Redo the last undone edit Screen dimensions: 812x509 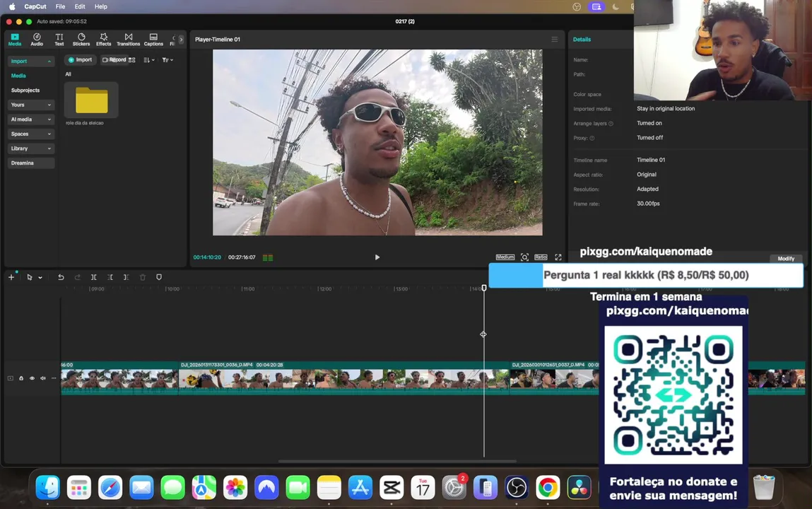point(77,277)
